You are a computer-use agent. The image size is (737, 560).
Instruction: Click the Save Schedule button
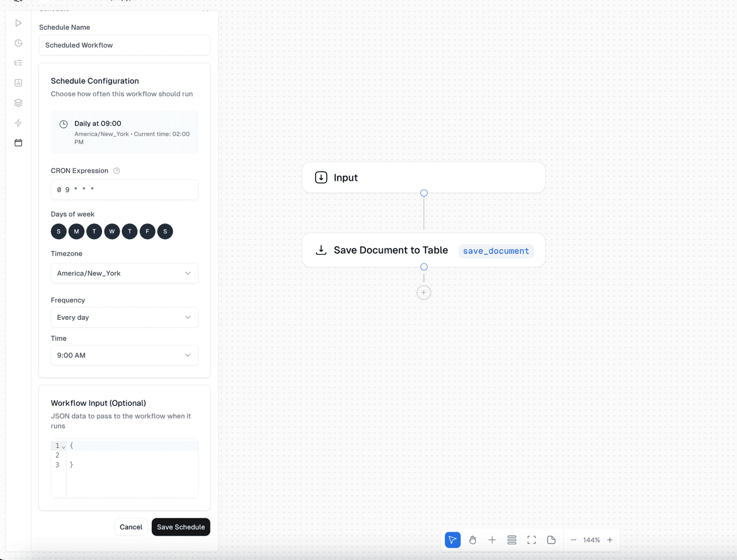181,527
